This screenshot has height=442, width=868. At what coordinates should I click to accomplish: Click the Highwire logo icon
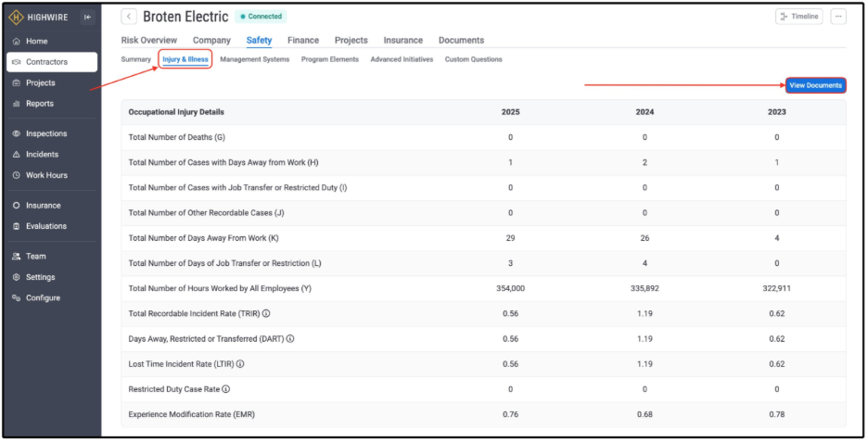(x=16, y=18)
